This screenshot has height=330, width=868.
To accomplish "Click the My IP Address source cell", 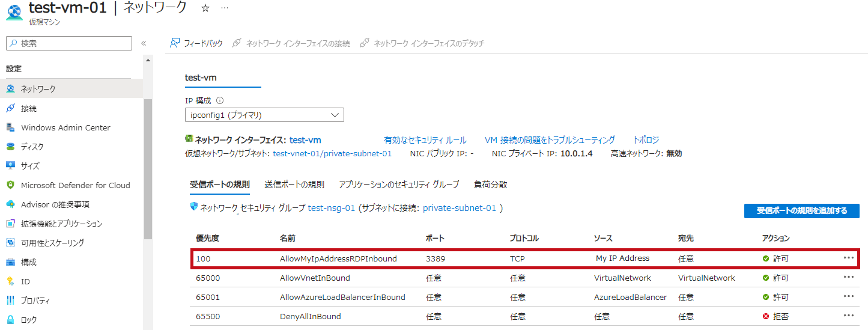I will click(x=622, y=258).
